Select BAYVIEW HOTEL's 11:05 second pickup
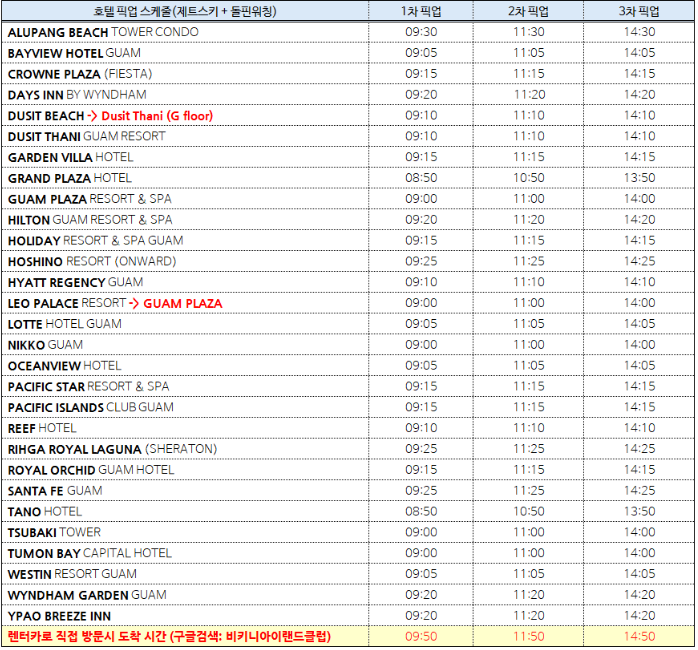Screen dimensions: 698x650 coord(529,53)
